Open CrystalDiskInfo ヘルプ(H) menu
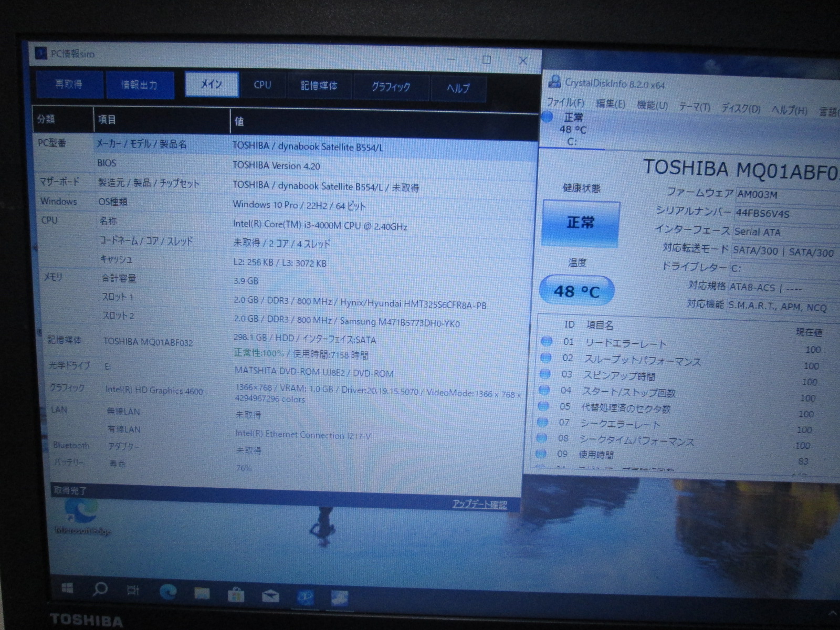 coord(790,110)
